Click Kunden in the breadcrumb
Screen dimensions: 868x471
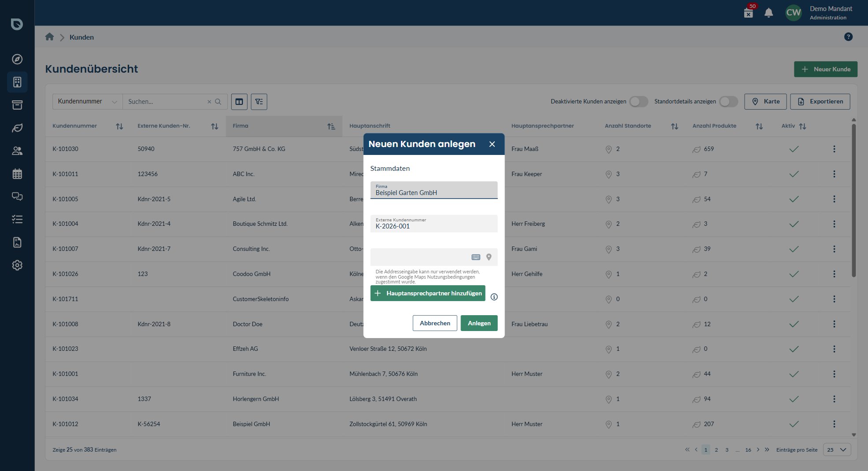pos(82,37)
